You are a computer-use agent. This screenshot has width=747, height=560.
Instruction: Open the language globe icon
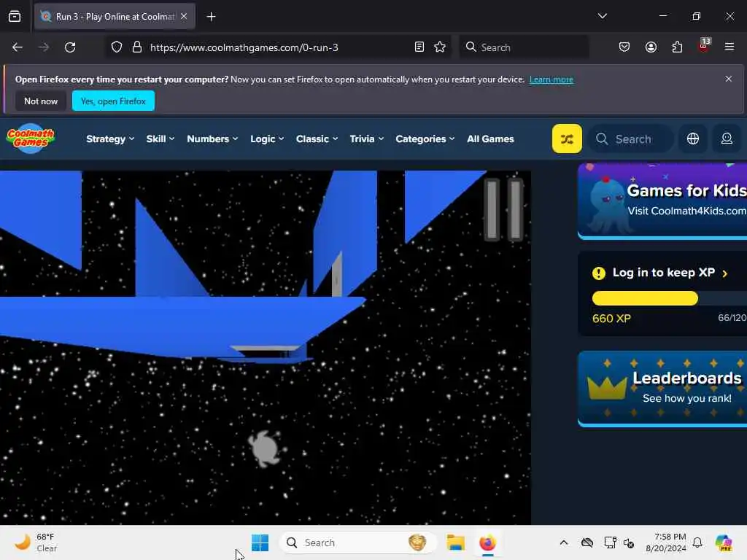(693, 139)
